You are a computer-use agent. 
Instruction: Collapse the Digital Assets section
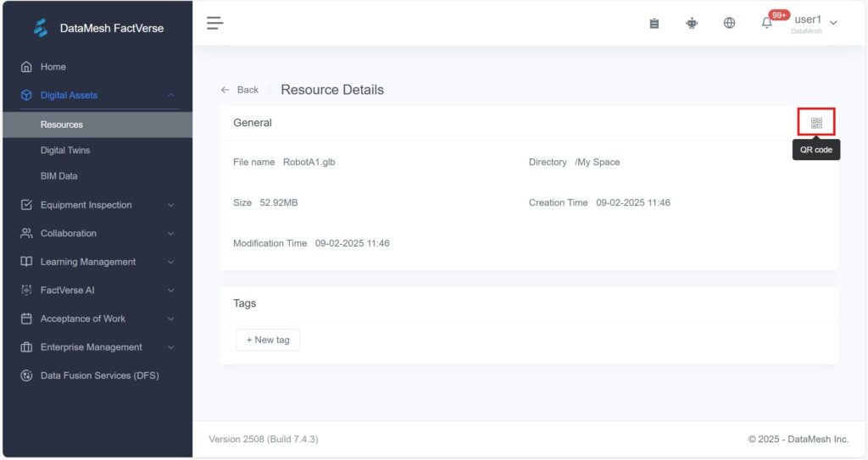(170, 96)
